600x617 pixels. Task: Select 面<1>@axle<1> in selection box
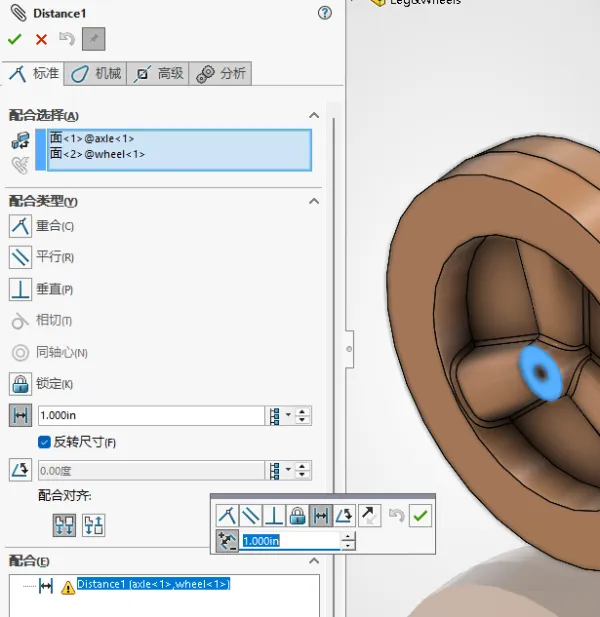[x=92, y=139]
